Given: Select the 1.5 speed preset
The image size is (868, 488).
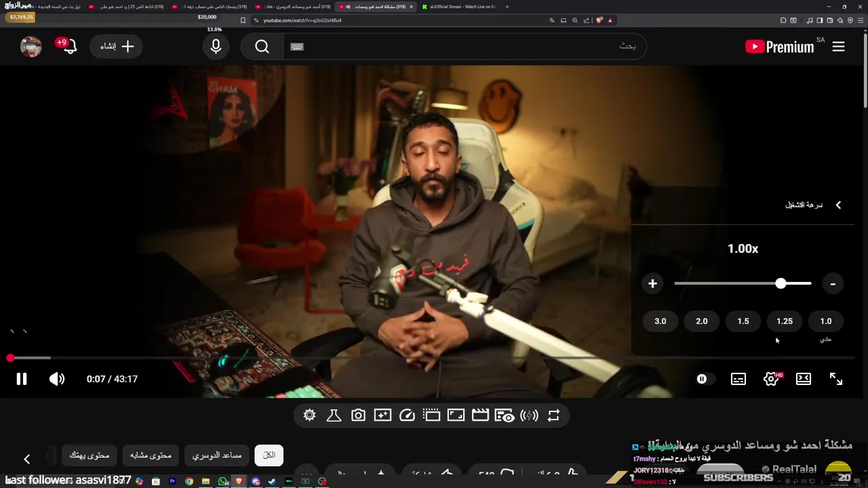Looking at the screenshot, I should pos(743,321).
